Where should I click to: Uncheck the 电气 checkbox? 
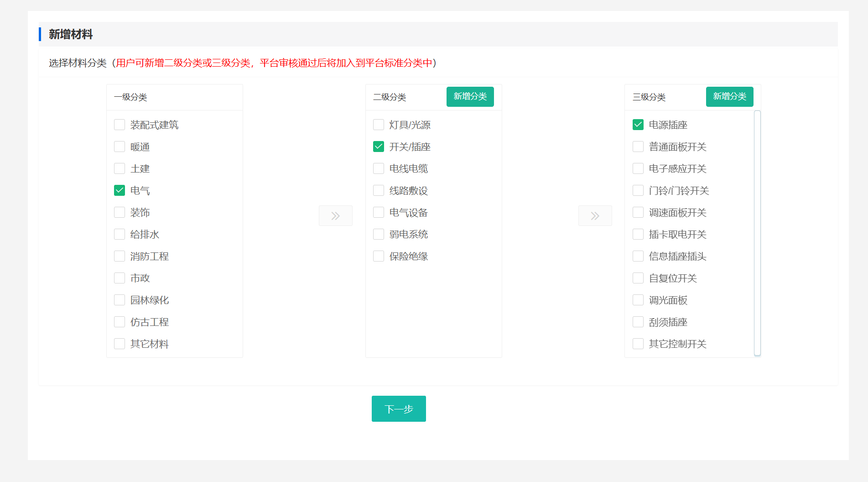pyautogui.click(x=120, y=190)
